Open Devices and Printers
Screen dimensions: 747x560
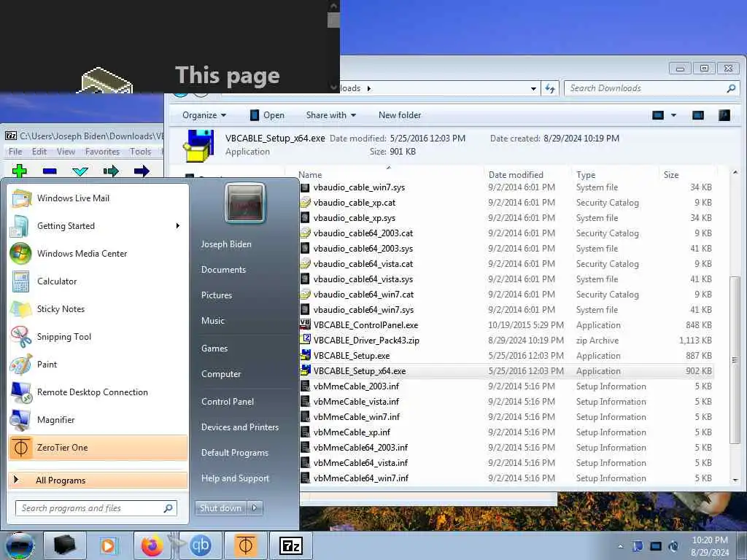click(239, 427)
